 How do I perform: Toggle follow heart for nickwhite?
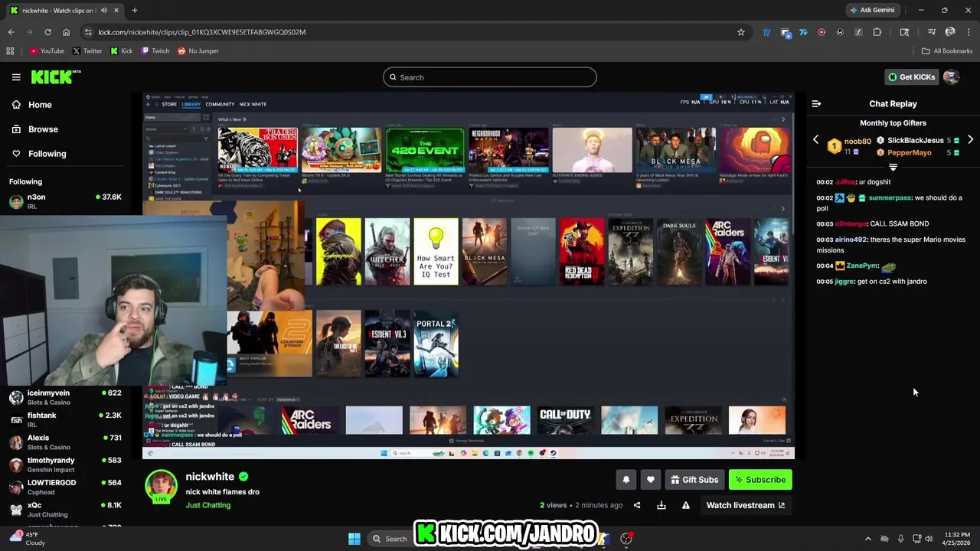coord(650,480)
